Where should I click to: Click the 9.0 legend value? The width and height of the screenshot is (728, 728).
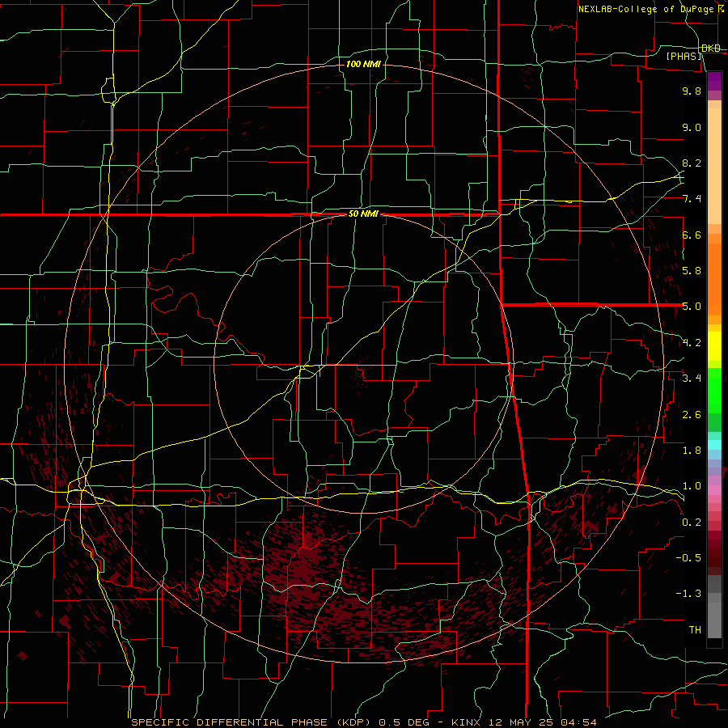(x=692, y=127)
